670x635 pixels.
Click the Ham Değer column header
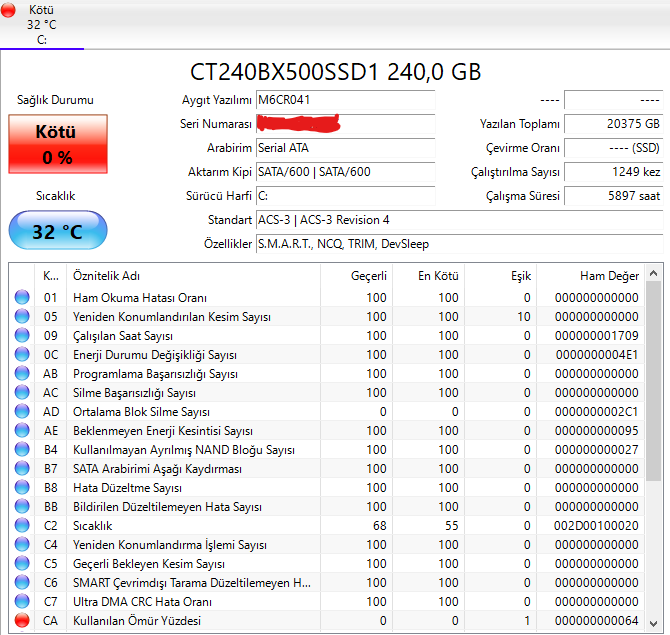click(x=591, y=276)
